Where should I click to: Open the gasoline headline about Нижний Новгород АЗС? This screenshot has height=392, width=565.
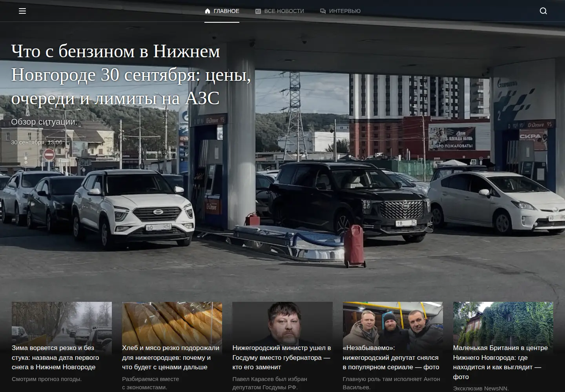pyautogui.click(x=131, y=74)
